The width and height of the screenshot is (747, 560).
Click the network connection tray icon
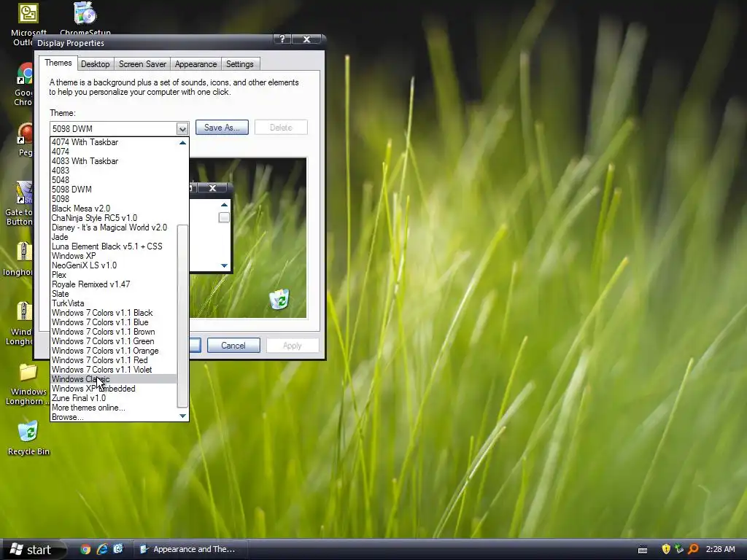pos(679,549)
